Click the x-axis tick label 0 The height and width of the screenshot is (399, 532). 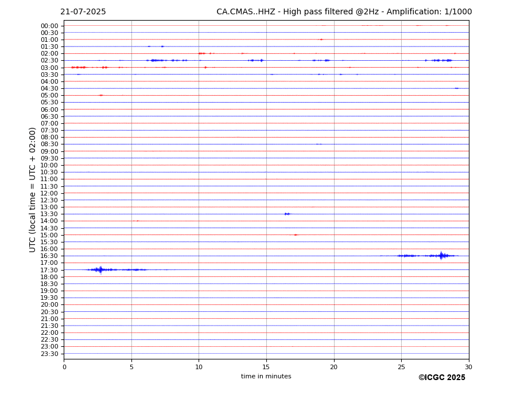[64, 367]
